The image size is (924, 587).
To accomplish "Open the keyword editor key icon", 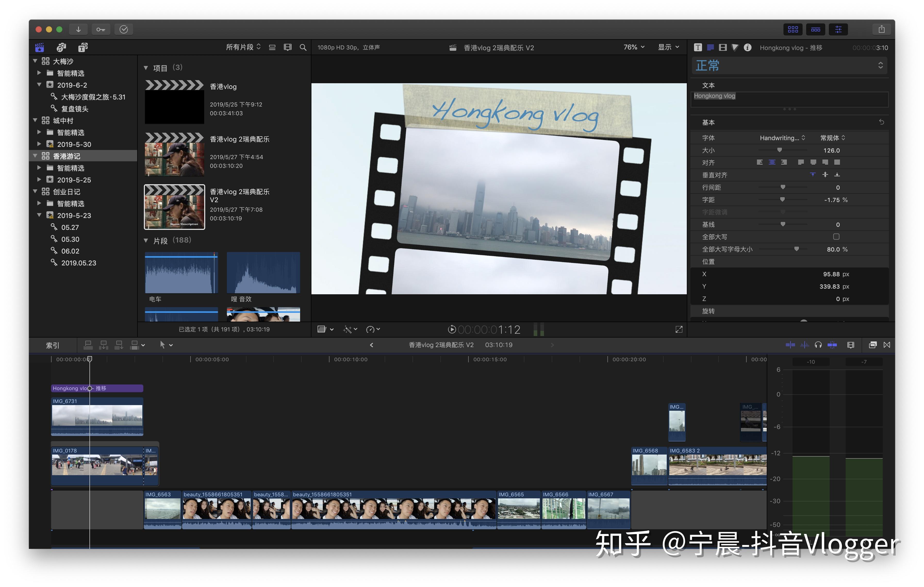I will click(101, 30).
